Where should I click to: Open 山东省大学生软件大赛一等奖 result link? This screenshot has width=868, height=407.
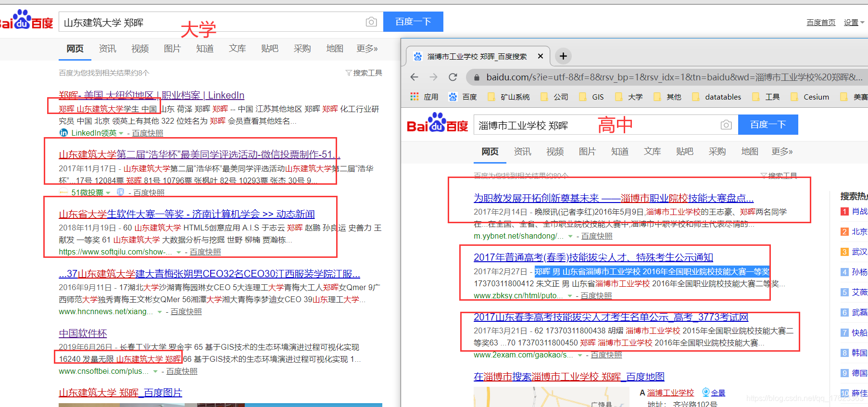[x=187, y=214]
